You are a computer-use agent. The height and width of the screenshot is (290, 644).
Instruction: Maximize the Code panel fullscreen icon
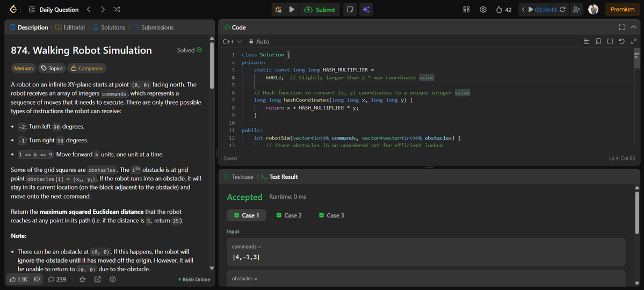click(x=621, y=27)
